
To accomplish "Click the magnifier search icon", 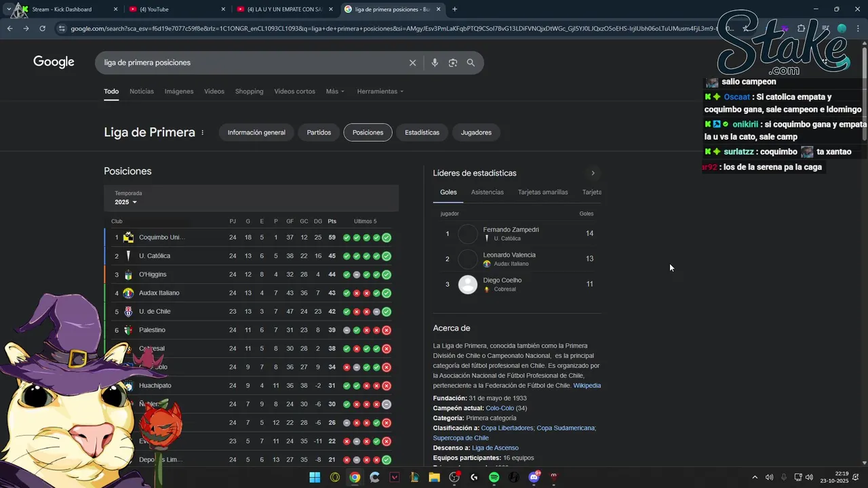I will 471,62.
